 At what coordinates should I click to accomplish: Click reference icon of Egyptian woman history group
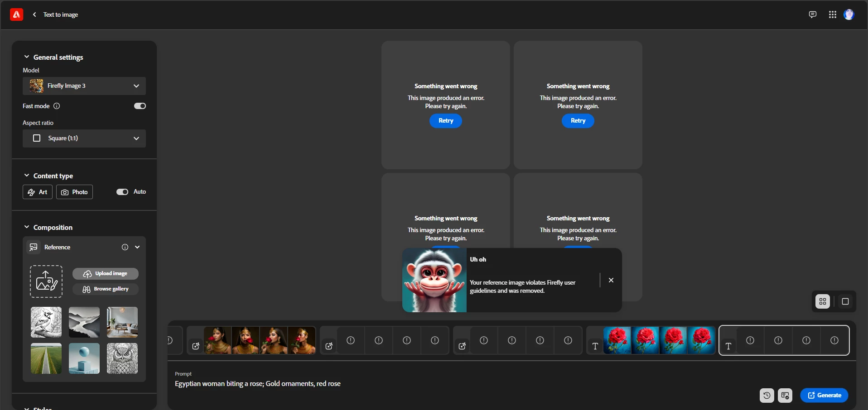[196, 346]
